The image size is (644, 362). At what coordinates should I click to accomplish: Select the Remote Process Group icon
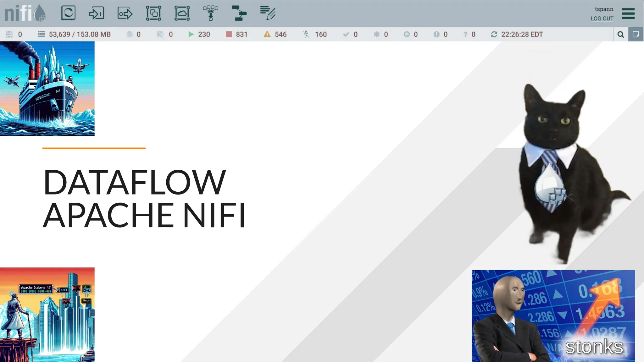[182, 13]
